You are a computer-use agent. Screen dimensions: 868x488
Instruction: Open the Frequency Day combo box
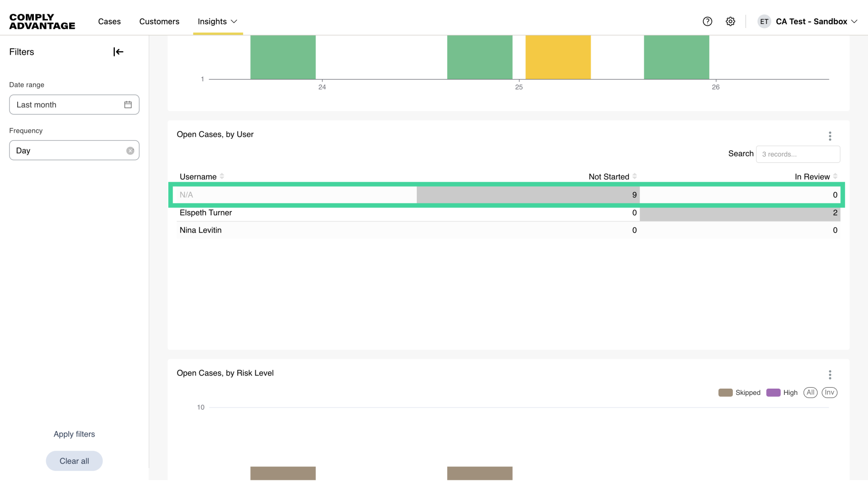pos(68,150)
